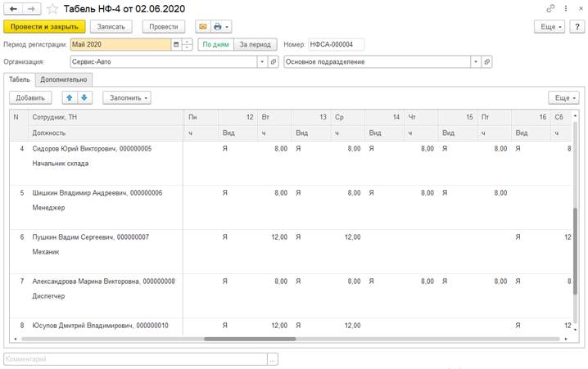
Task: Select the Табель tab
Action: pyautogui.click(x=20, y=79)
